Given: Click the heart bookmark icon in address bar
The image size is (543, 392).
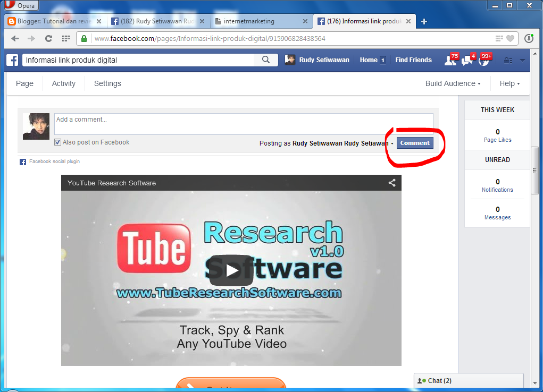Looking at the screenshot, I should [510, 38].
